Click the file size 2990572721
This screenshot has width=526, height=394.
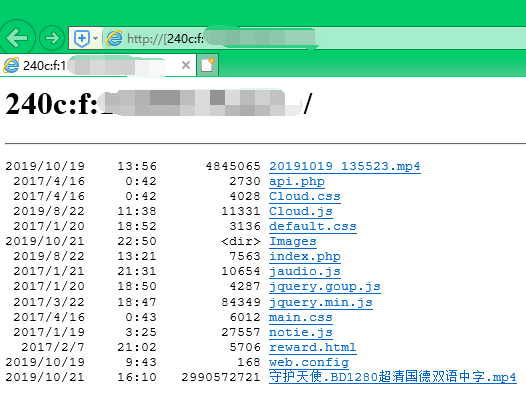click(x=221, y=377)
